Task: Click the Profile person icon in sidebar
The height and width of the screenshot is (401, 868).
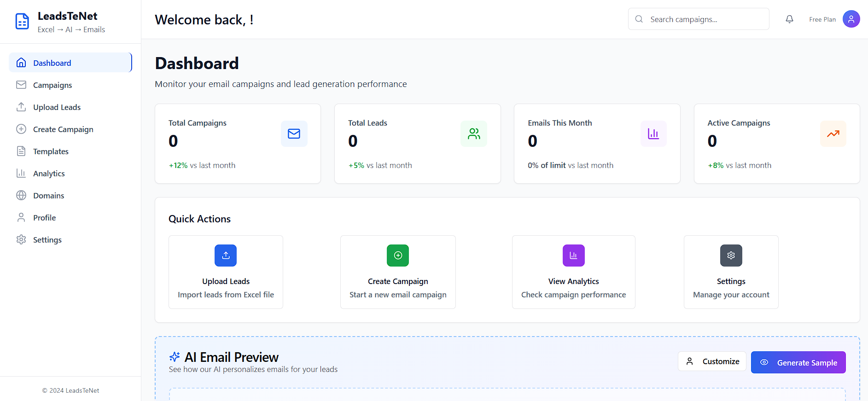Action: tap(21, 217)
